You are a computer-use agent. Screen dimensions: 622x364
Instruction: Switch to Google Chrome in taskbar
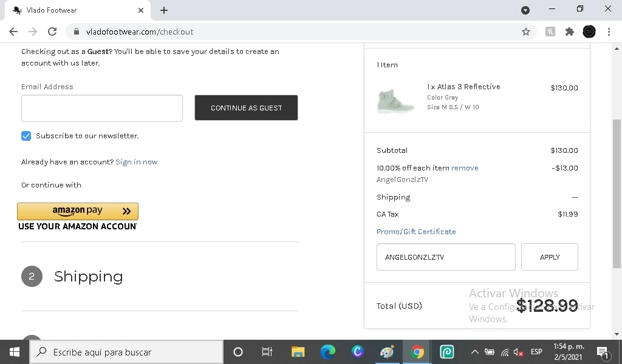[x=417, y=352]
